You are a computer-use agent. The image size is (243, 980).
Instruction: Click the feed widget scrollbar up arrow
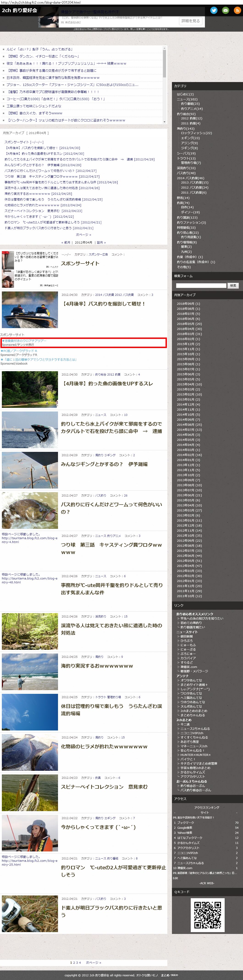[x=165, y=48]
